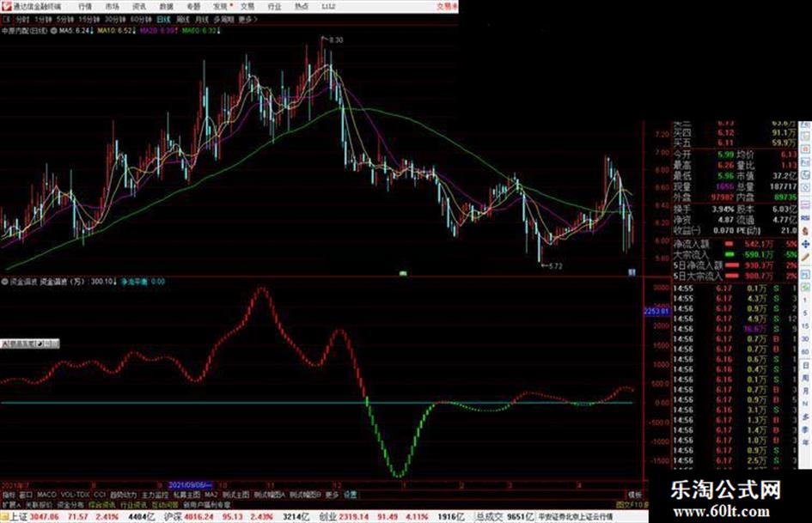Select the 指标 tab at bottom left
Viewport: 812px width, 523px height.
[x=9, y=495]
